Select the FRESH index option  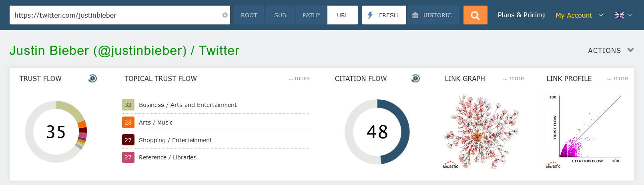384,15
